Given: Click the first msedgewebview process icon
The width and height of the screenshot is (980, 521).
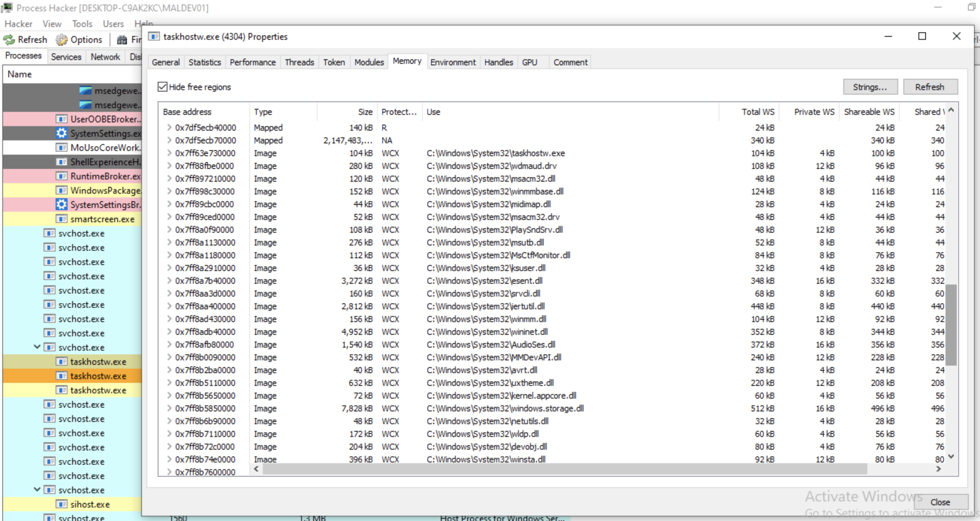Looking at the screenshot, I should click(86, 90).
